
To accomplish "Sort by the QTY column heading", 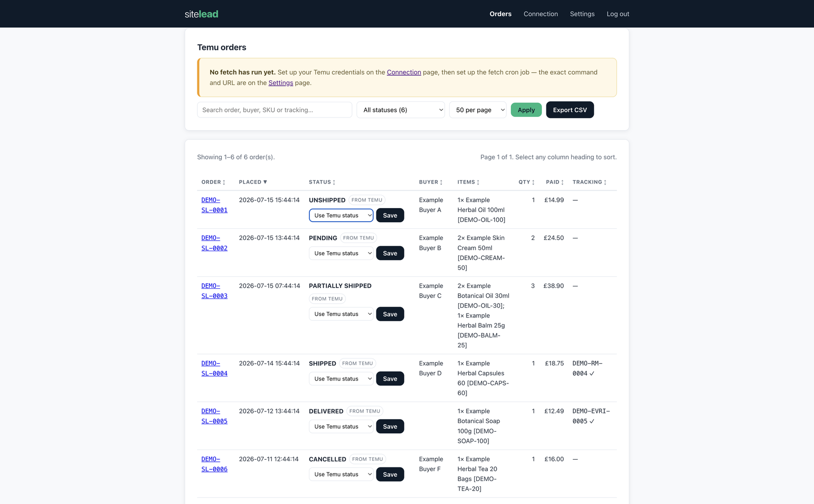I will (527, 182).
